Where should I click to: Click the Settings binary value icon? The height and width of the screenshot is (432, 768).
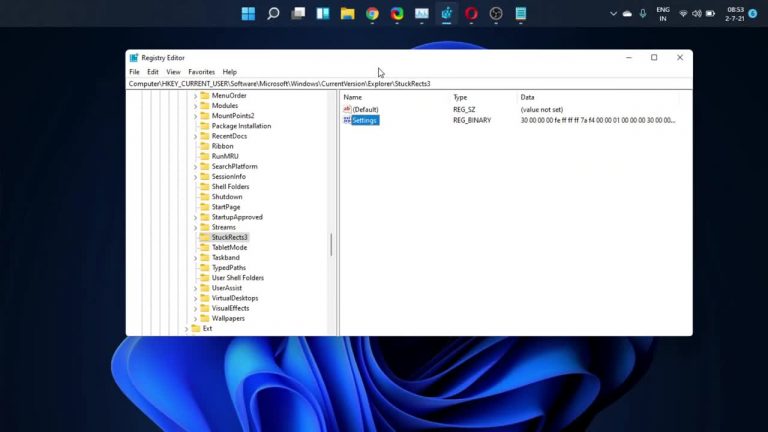click(347, 120)
